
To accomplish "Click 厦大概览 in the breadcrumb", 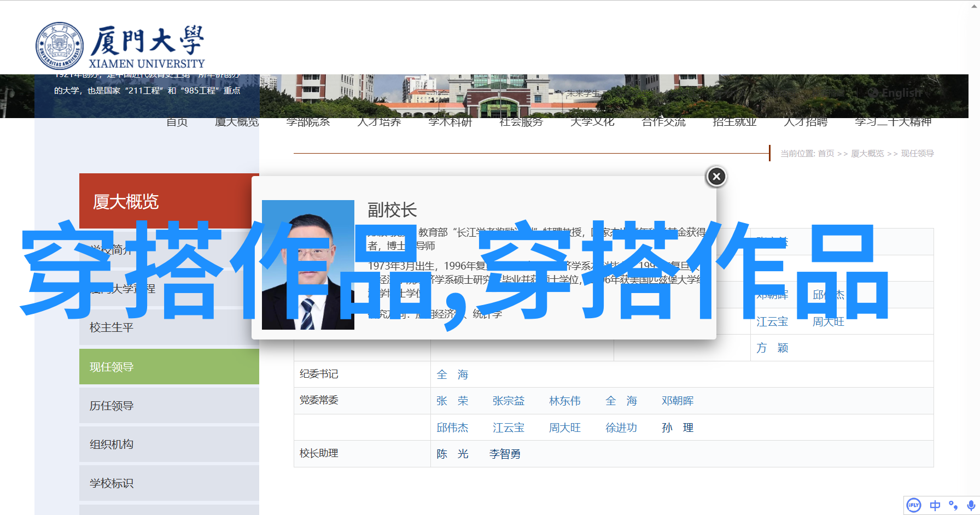I will coord(867,154).
